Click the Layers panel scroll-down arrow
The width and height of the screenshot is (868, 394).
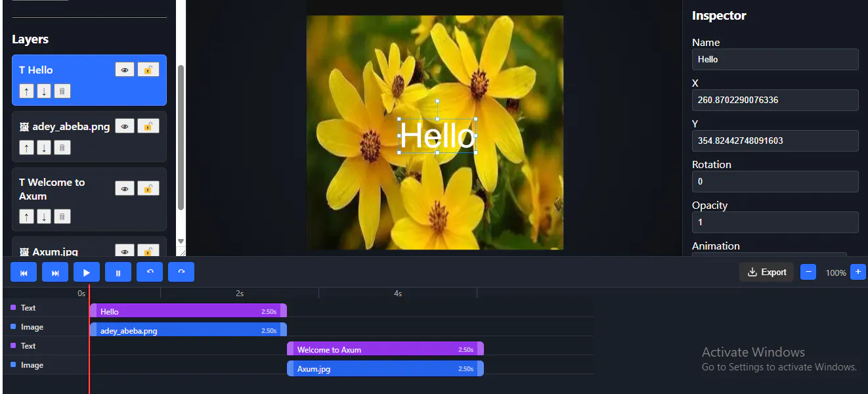pos(181,242)
